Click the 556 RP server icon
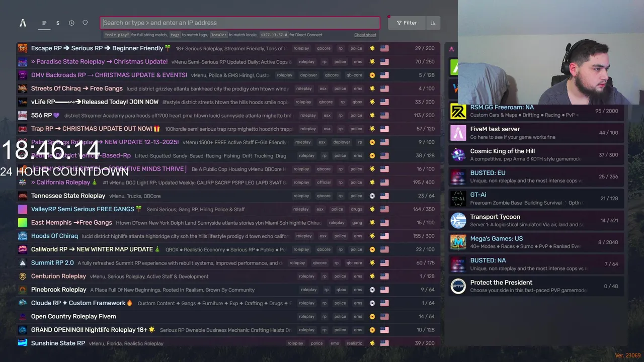This screenshot has width=644, height=362. (x=23, y=115)
